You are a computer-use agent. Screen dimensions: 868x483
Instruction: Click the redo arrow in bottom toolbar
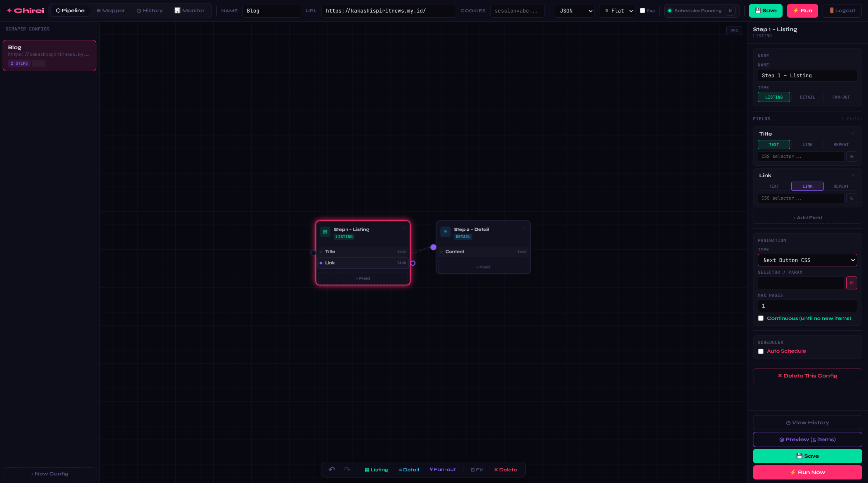point(347,469)
